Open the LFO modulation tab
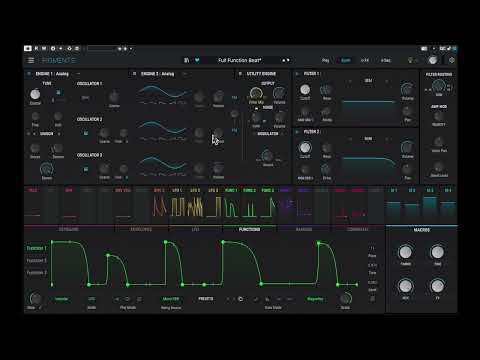The height and width of the screenshot is (360, 480). click(195, 229)
